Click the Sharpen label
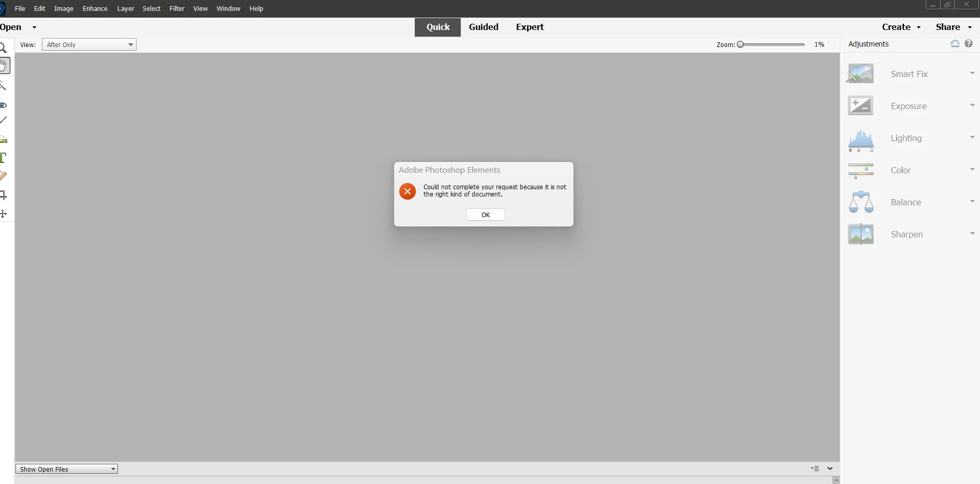Image resolution: width=980 pixels, height=484 pixels. click(907, 234)
